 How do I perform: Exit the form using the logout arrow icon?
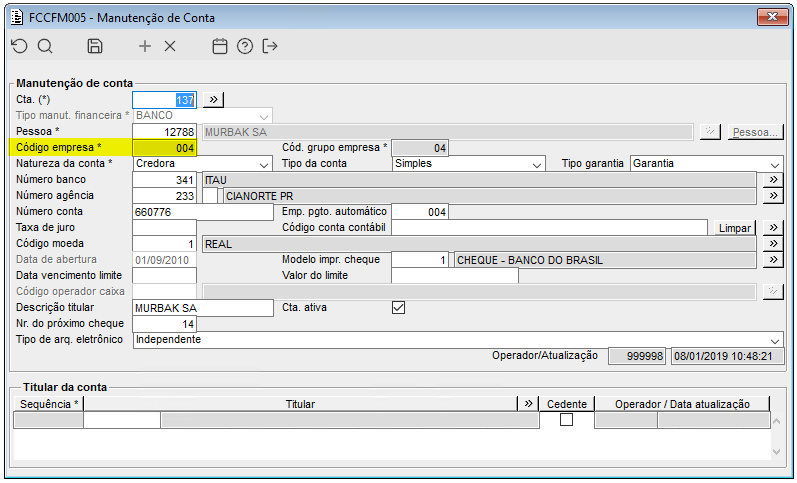[270, 46]
